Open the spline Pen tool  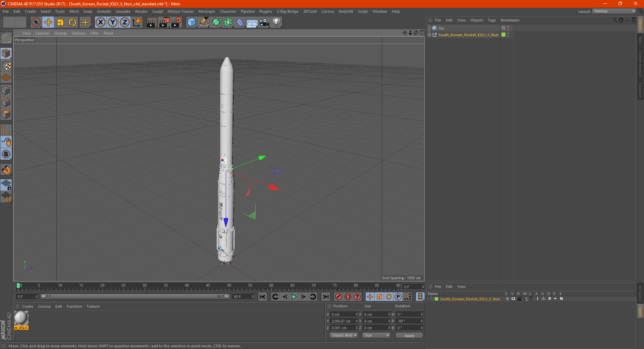pos(204,22)
